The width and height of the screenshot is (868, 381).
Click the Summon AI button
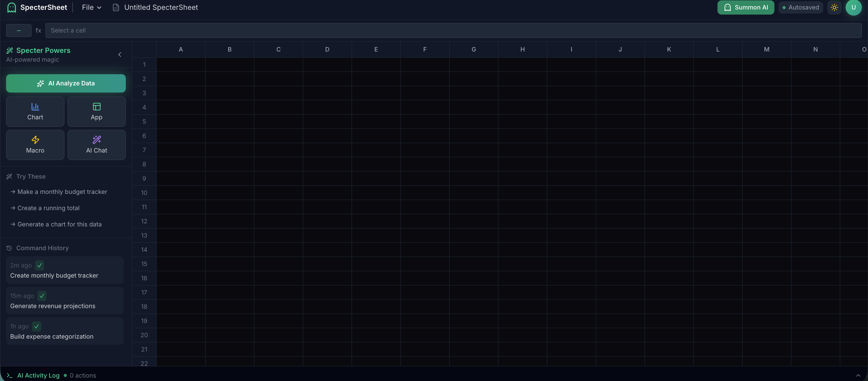[x=746, y=7]
